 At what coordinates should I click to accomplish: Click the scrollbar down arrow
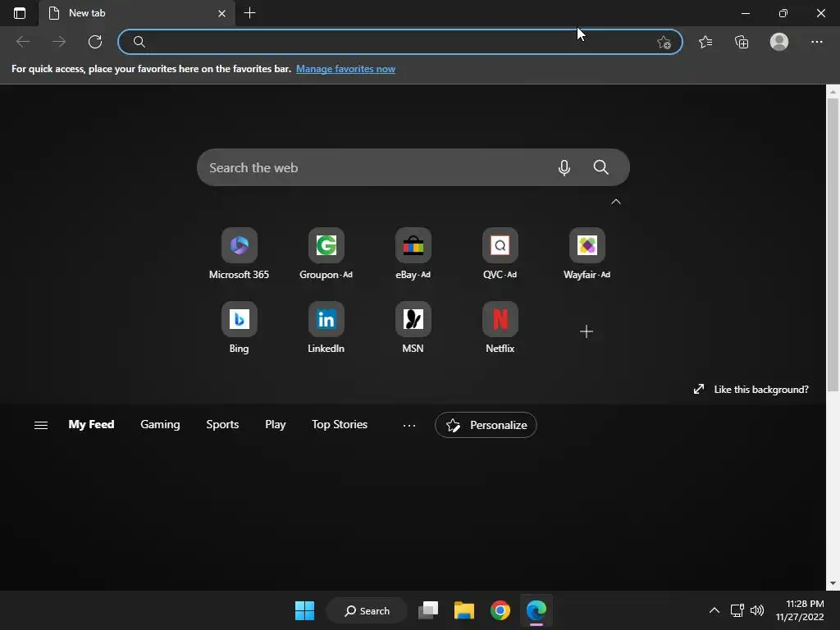coord(833,583)
